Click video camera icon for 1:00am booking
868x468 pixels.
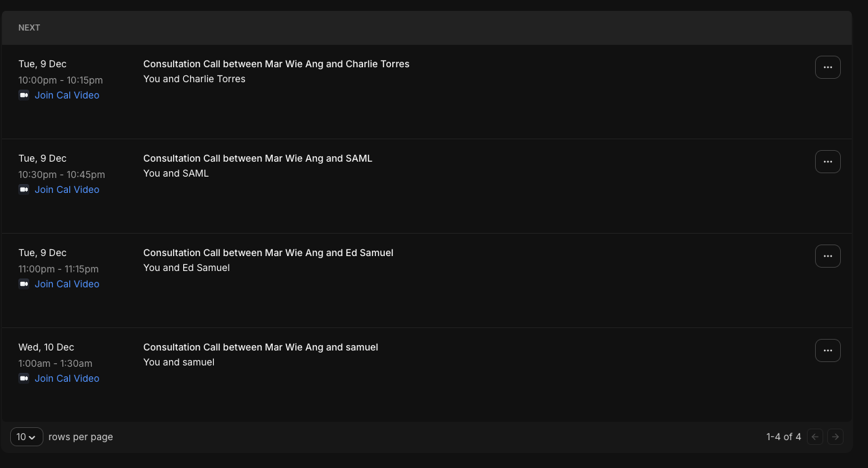tap(24, 378)
